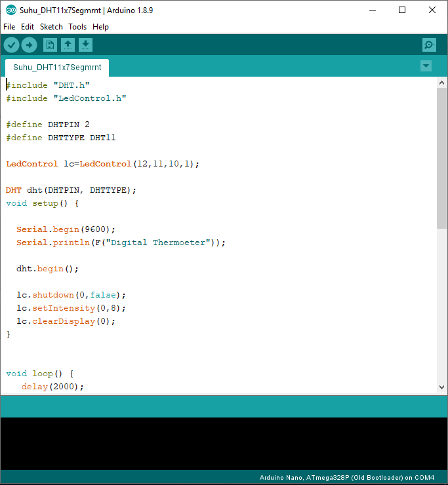Click the vertical scrollbar thumb

pyautogui.click(x=442, y=159)
